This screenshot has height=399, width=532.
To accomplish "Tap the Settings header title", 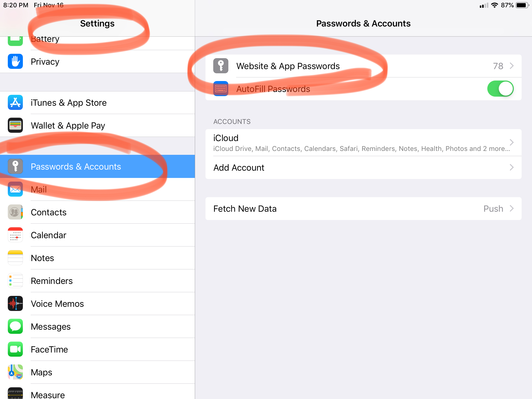I will 97,23.
